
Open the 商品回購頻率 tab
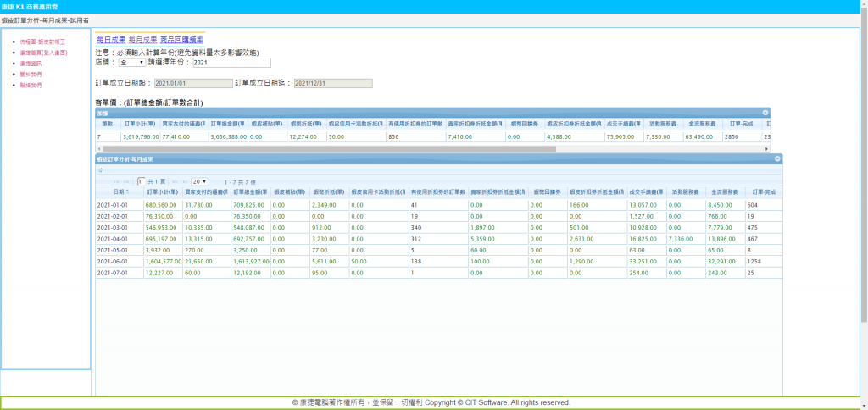click(181, 40)
